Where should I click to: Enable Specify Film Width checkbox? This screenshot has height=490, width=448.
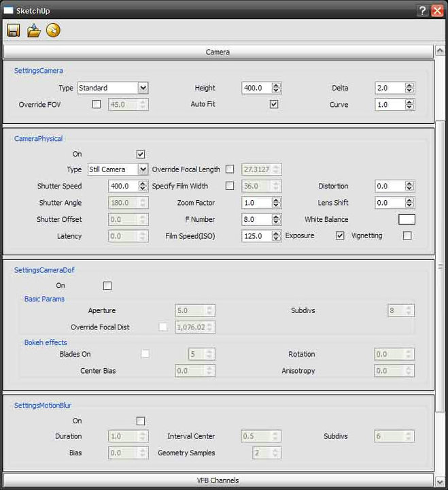[230, 186]
